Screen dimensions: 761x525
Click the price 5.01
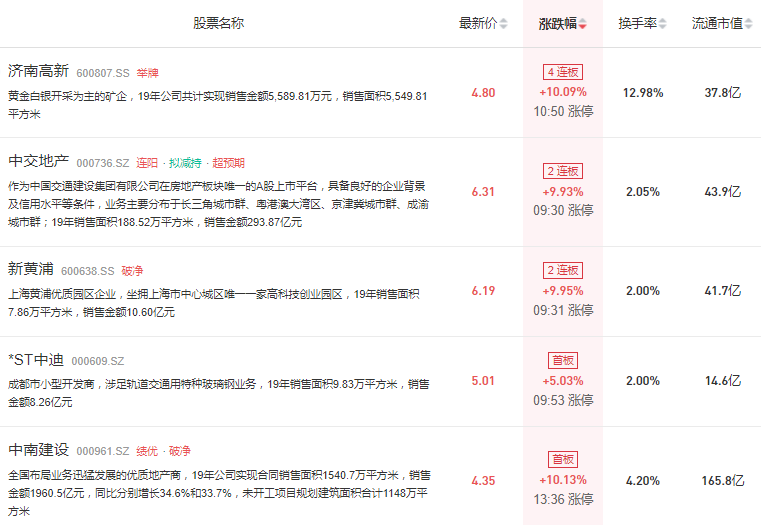[483, 381]
